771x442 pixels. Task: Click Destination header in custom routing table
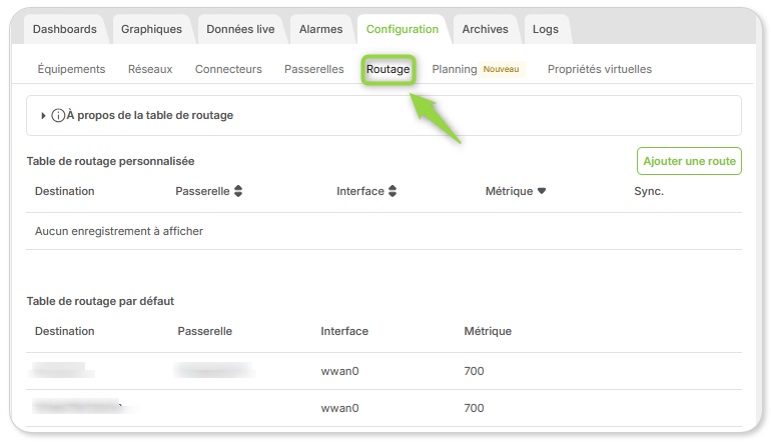pos(64,191)
